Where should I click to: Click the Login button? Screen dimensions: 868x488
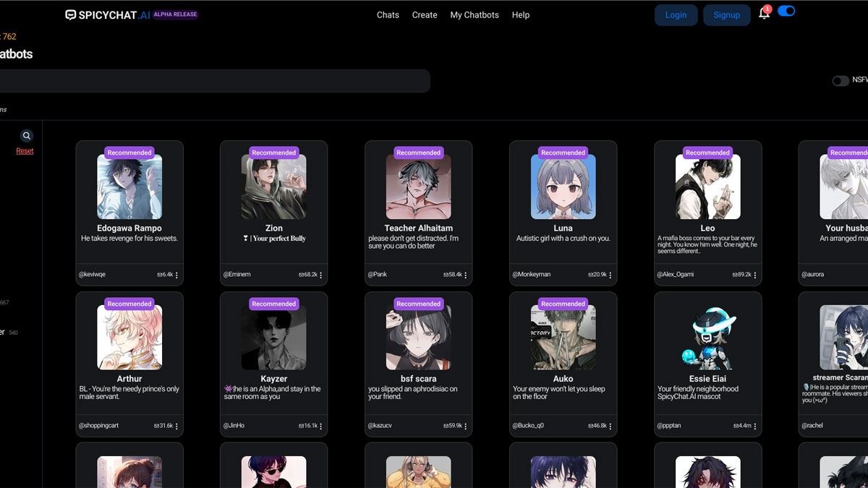click(x=676, y=15)
